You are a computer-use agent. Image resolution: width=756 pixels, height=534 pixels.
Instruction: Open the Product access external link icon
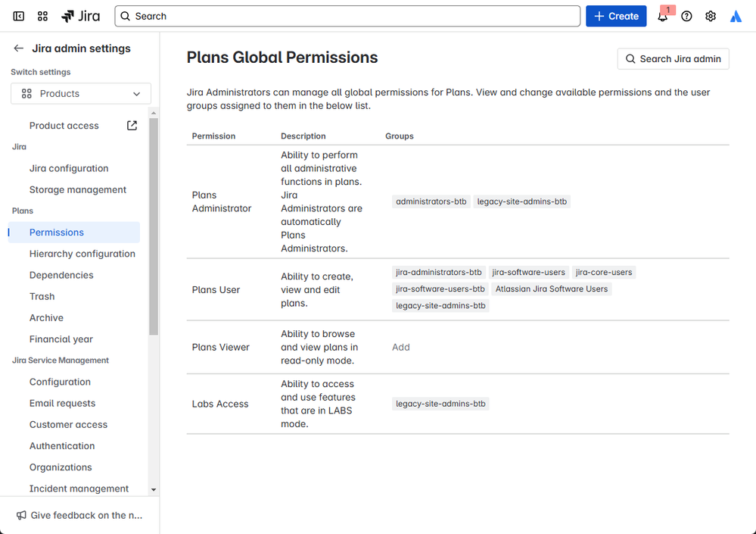point(132,126)
